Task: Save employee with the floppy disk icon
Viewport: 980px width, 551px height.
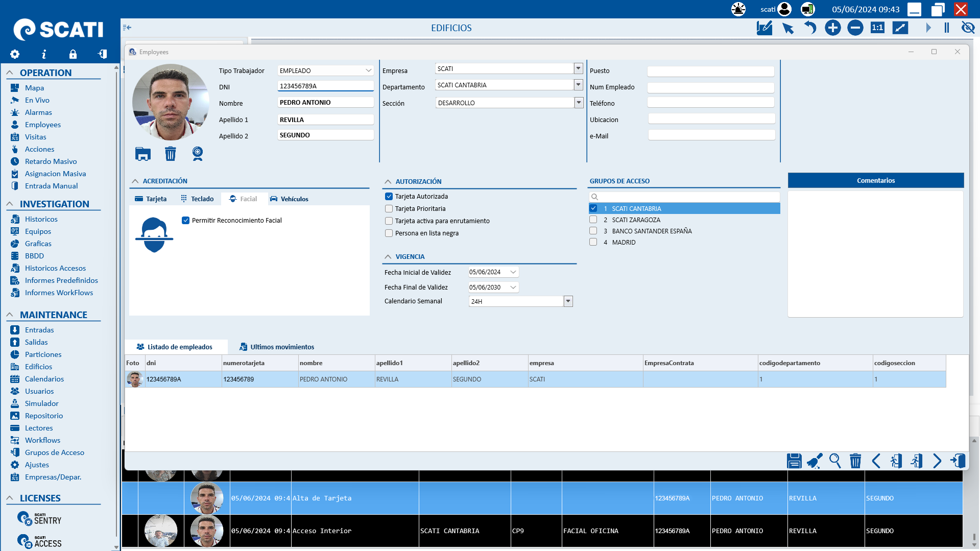Action: tap(794, 461)
